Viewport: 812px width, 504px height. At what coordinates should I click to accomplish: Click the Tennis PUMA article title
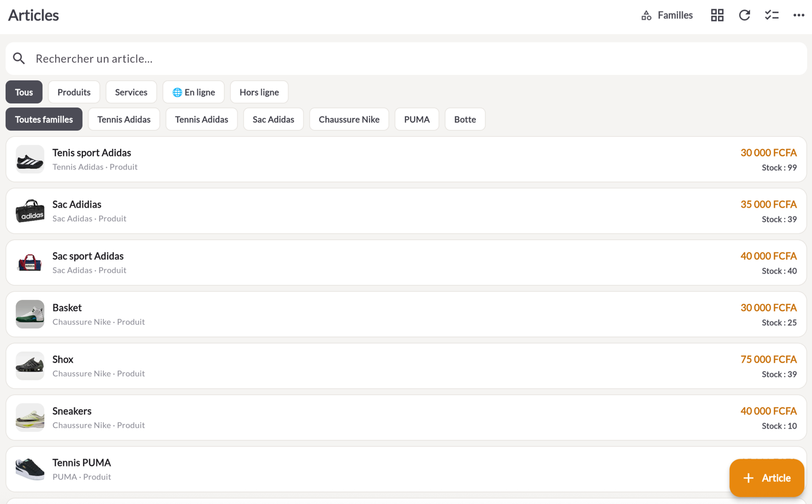tap(81, 462)
